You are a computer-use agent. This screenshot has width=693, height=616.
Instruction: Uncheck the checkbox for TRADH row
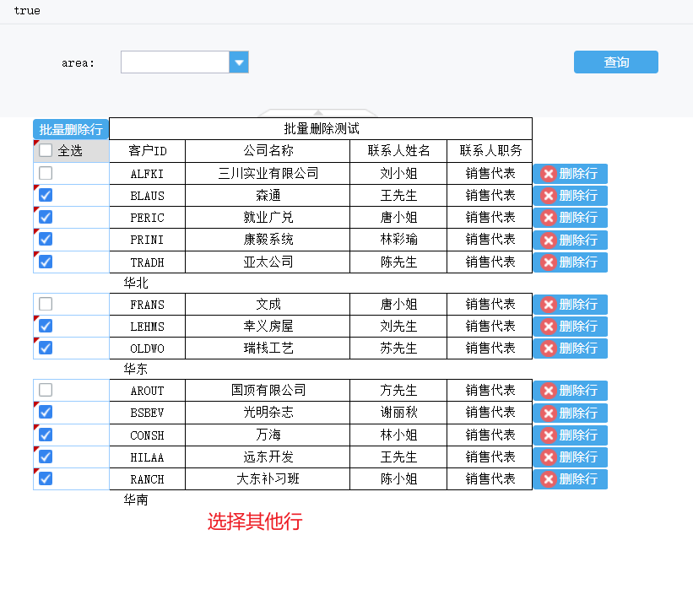tap(46, 262)
